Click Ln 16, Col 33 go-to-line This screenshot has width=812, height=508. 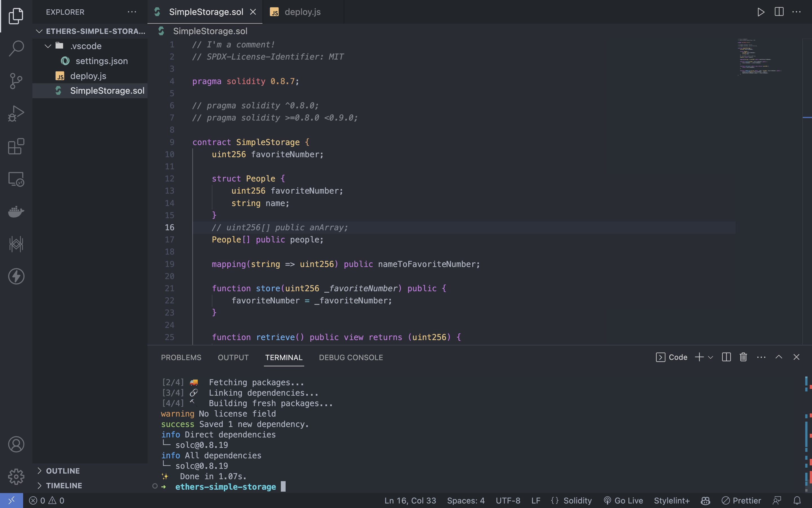410,501
